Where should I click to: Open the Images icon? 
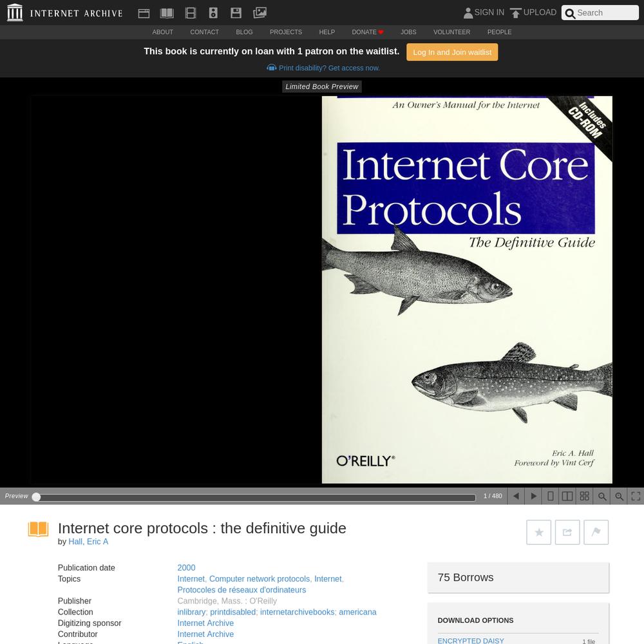pyautogui.click(x=260, y=13)
